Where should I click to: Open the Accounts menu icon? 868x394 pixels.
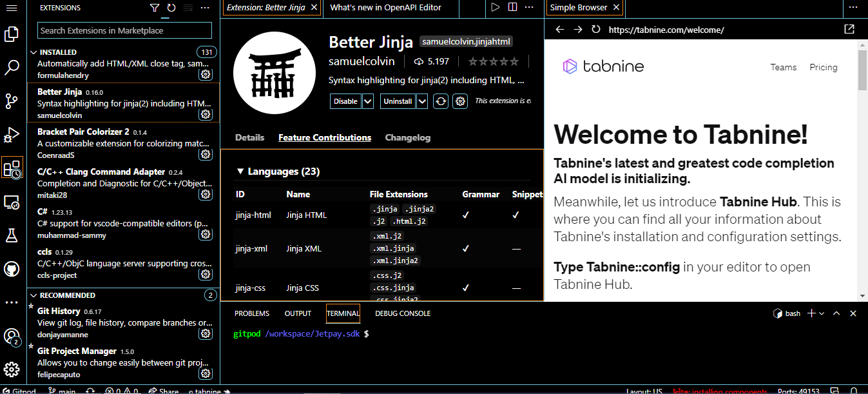(12, 336)
